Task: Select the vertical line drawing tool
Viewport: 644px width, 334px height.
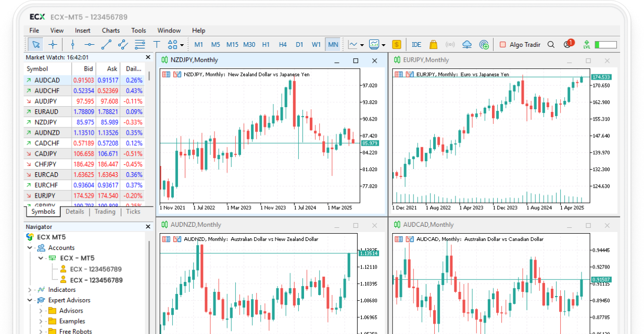Action: tap(73, 45)
